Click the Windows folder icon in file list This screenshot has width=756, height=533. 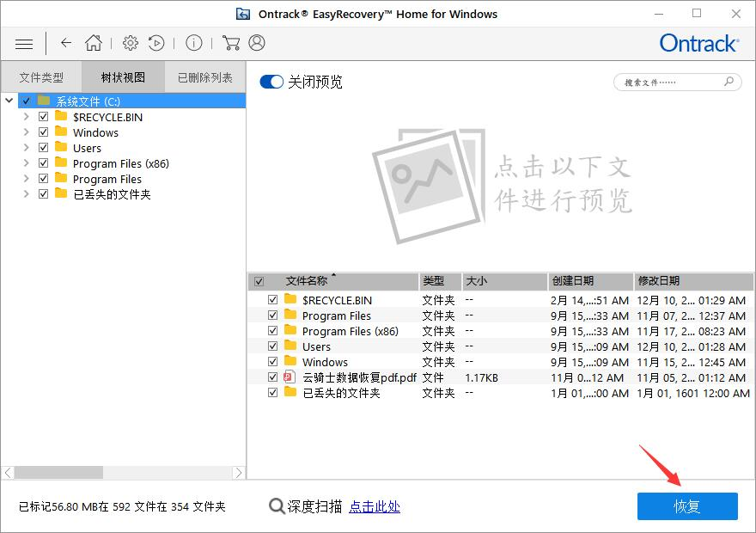click(x=290, y=361)
